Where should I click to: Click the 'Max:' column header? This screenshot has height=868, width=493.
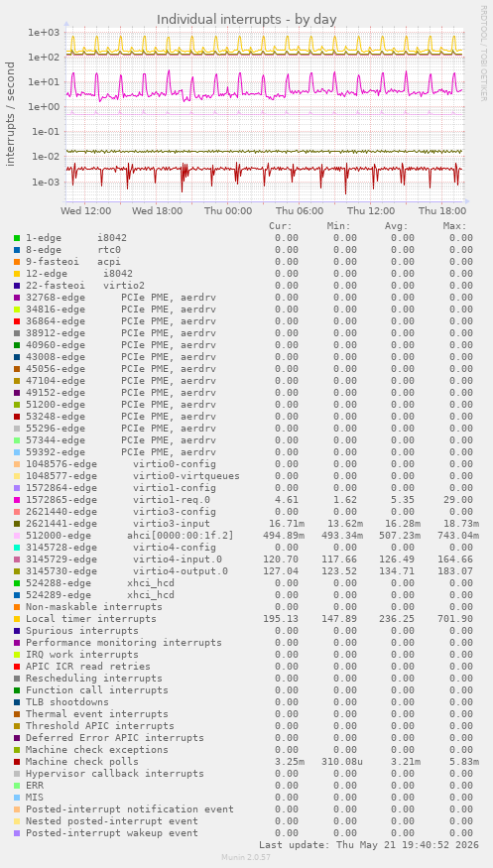click(454, 226)
